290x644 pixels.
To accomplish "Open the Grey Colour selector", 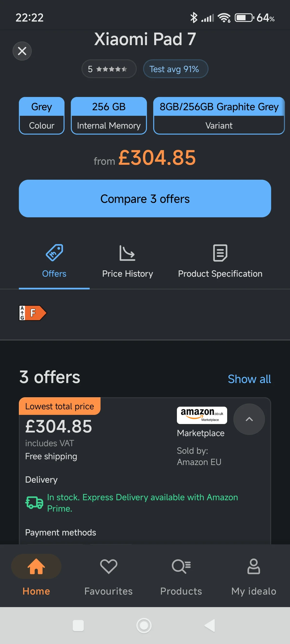I will (42, 116).
